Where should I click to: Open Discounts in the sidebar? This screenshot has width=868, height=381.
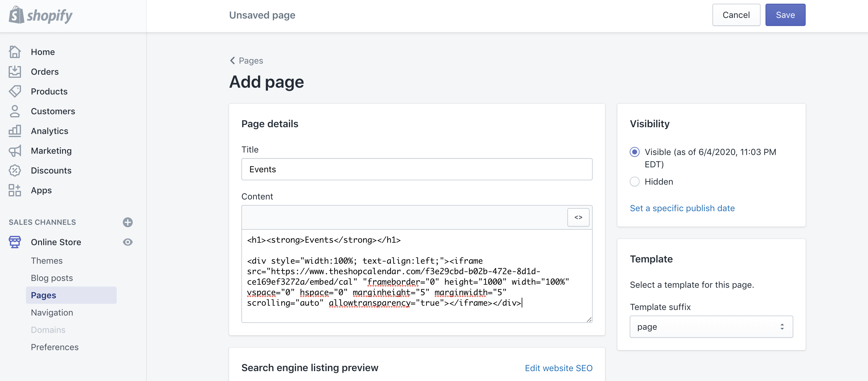[51, 170]
